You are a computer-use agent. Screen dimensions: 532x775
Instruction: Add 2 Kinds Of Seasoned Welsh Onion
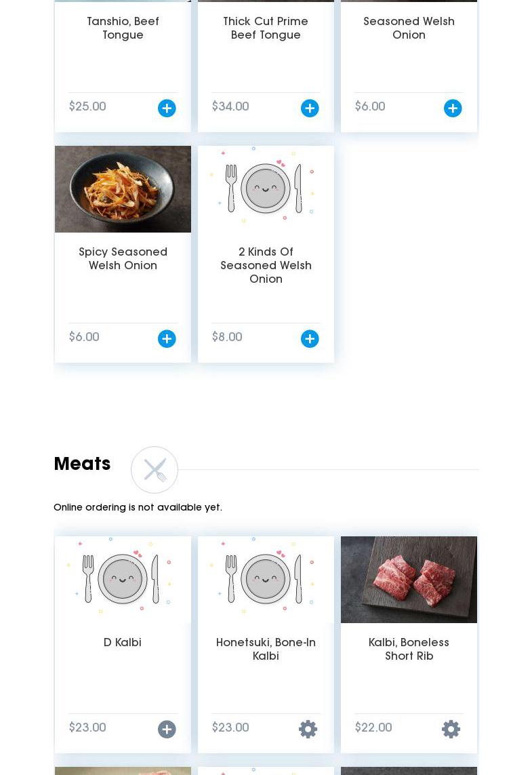click(x=310, y=338)
